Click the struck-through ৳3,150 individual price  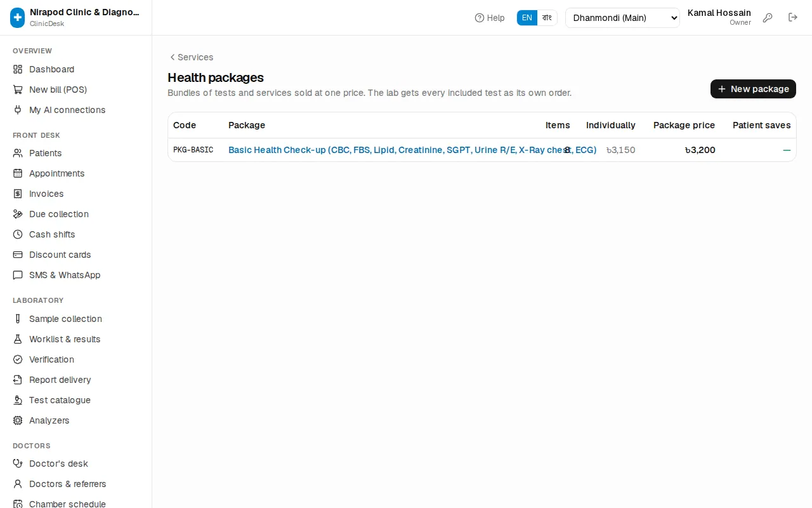pyautogui.click(x=620, y=150)
